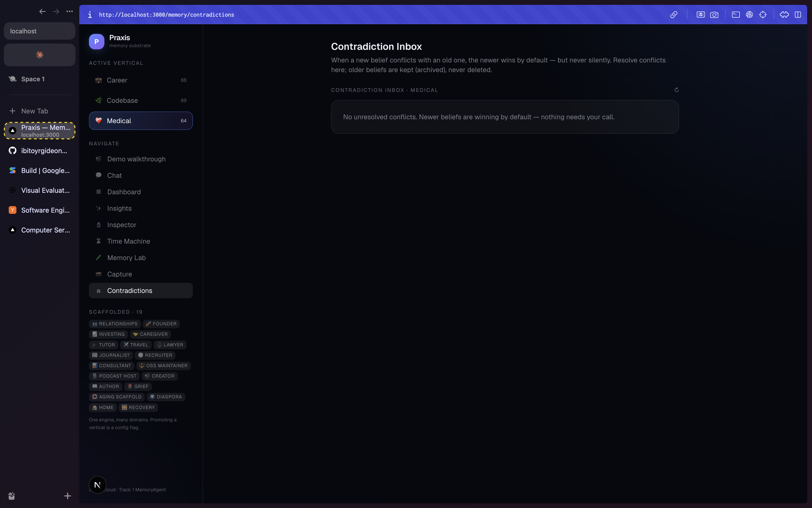This screenshot has height=508, width=812.
Task: Click the Recovery scaffolded tag
Action: pyautogui.click(x=138, y=408)
